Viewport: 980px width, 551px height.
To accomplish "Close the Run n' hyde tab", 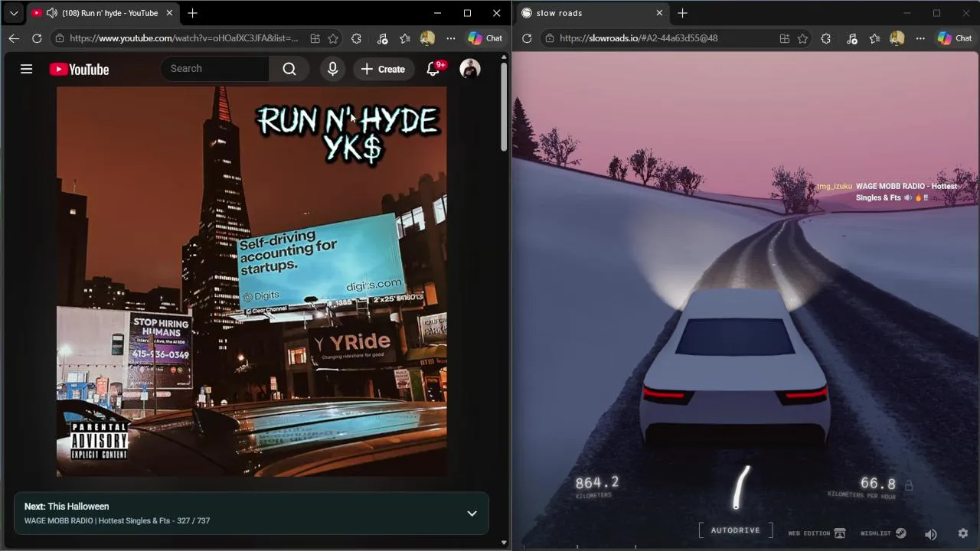I will coord(169,13).
